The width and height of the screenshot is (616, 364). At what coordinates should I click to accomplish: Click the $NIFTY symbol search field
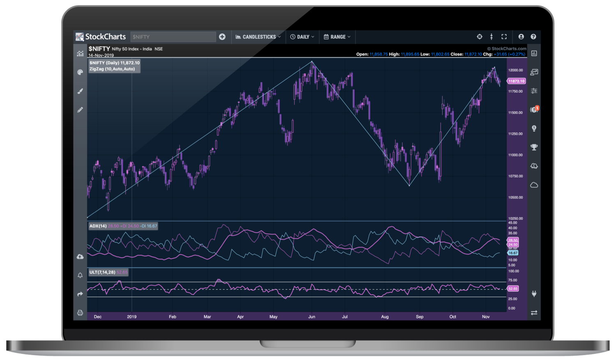172,37
